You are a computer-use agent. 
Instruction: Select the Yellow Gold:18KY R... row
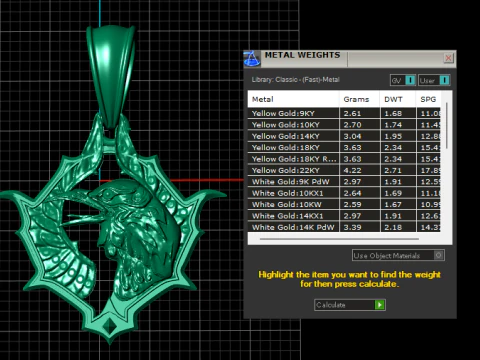pos(344,159)
